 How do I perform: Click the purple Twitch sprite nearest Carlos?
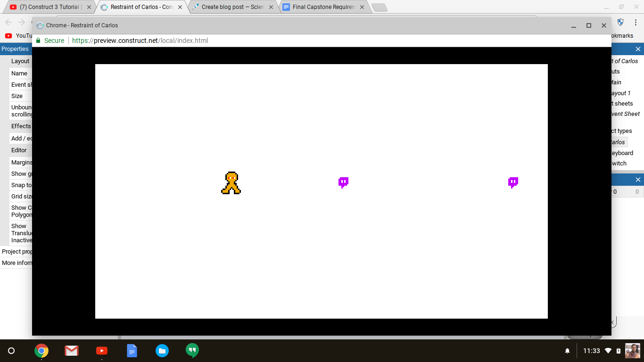[343, 182]
